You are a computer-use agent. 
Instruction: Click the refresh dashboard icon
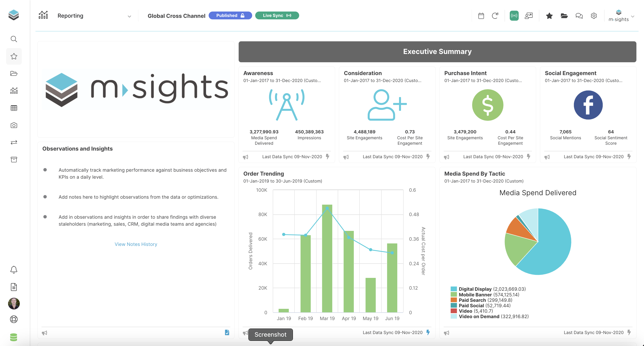pos(495,16)
